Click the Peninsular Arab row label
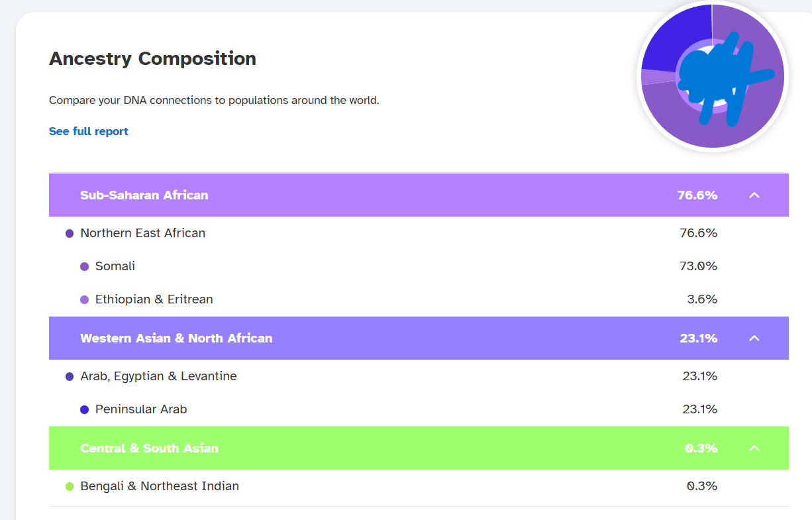The height and width of the screenshot is (520, 812). [141, 409]
